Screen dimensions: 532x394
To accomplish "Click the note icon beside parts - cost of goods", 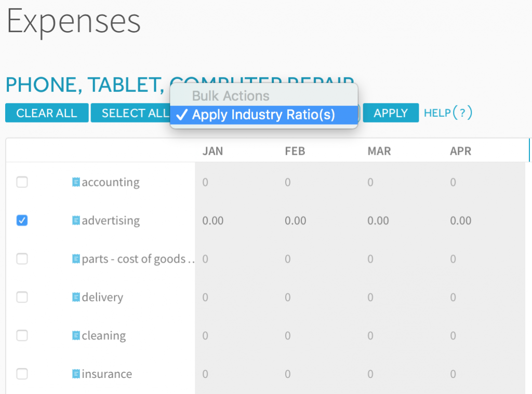I will click(x=76, y=259).
